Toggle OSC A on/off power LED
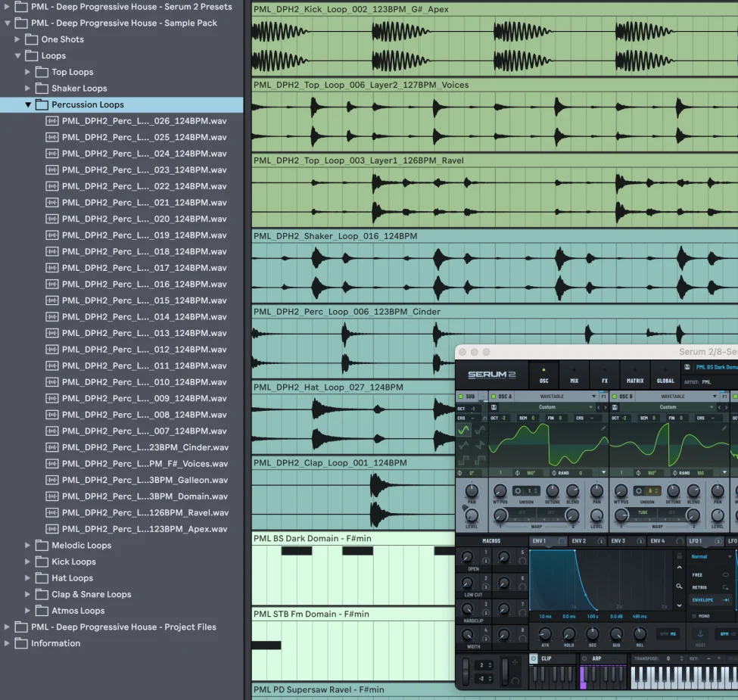Screen dimensions: 738x700 tap(494, 397)
